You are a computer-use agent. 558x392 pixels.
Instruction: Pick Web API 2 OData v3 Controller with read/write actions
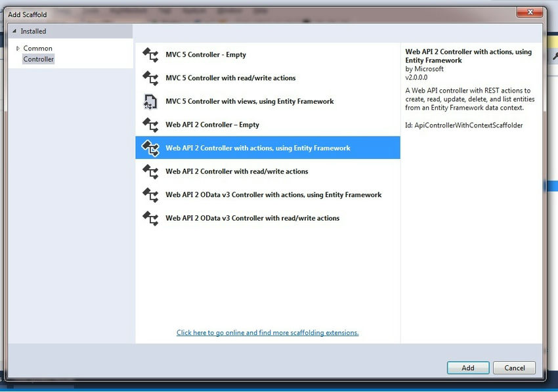[268, 218]
